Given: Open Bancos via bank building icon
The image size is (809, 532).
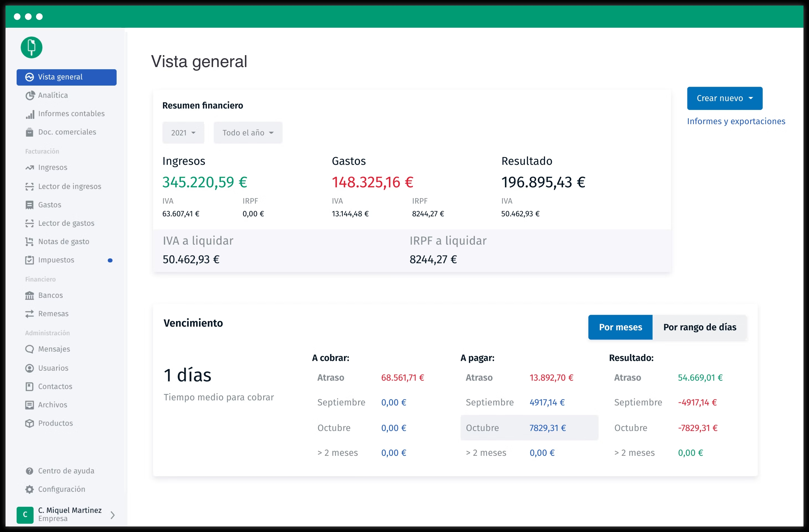Looking at the screenshot, I should tap(30, 295).
